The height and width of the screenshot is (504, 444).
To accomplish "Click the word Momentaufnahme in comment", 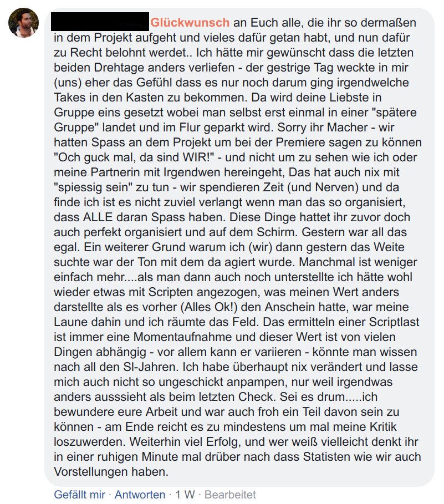I will pyautogui.click(x=183, y=337).
